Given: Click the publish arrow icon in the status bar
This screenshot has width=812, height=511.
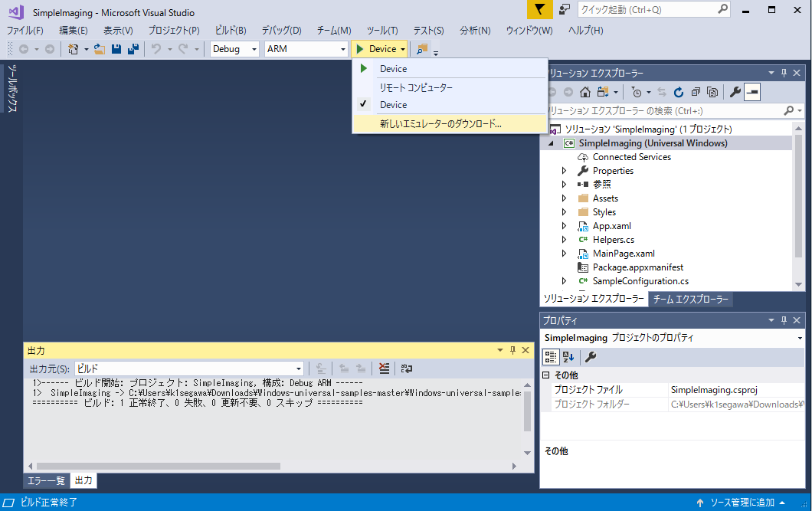Looking at the screenshot, I should click(700, 503).
